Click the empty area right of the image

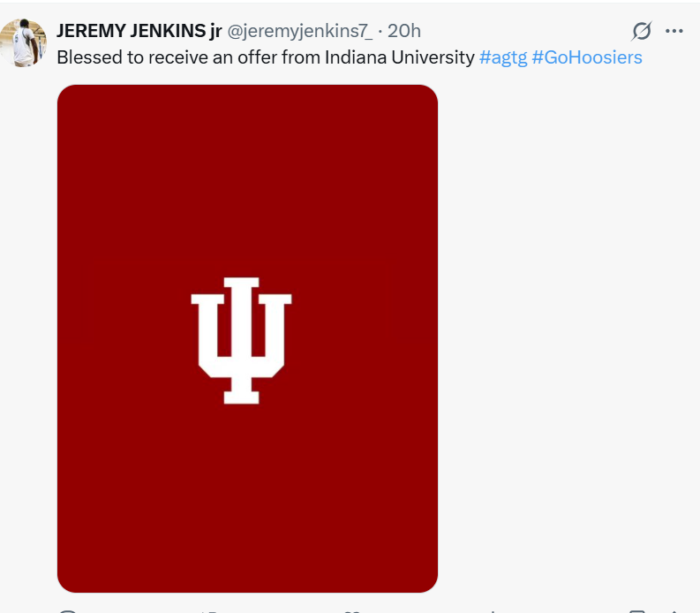(x=565, y=336)
